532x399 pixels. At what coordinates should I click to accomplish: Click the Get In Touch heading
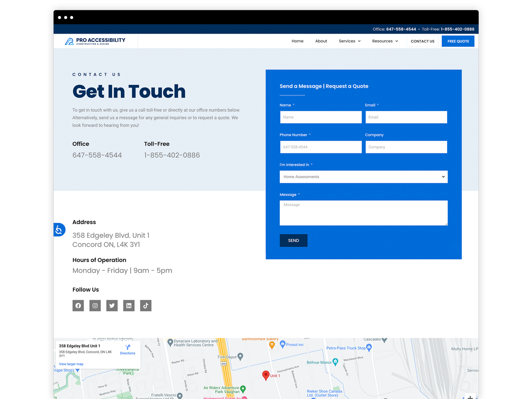coord(129,91)
